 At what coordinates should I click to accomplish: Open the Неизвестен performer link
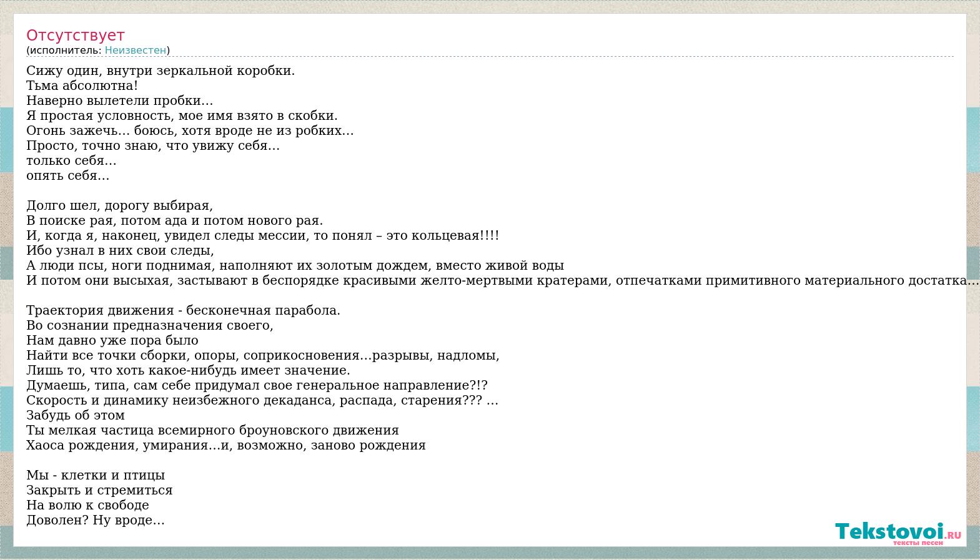[136, 51]
